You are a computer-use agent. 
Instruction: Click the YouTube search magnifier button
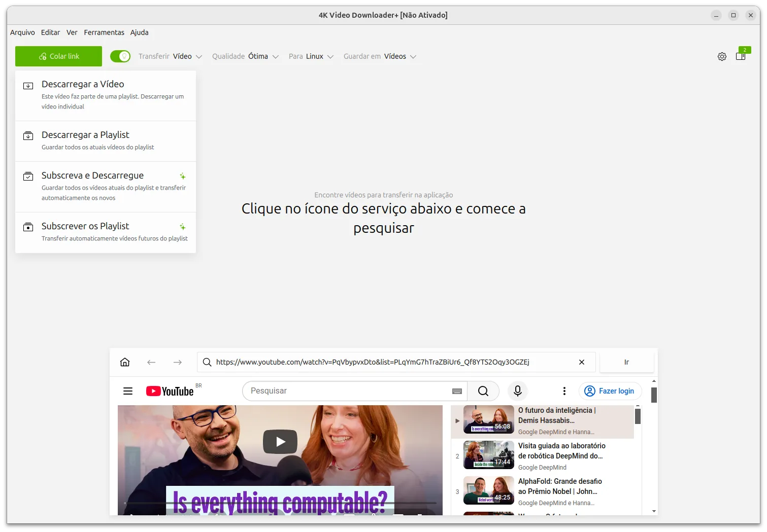click(483, 391)
